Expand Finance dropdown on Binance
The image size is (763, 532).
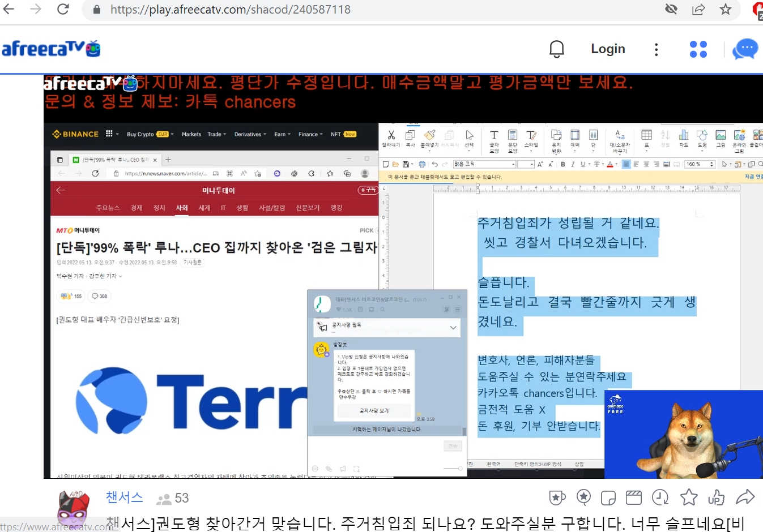pos(310,134)
